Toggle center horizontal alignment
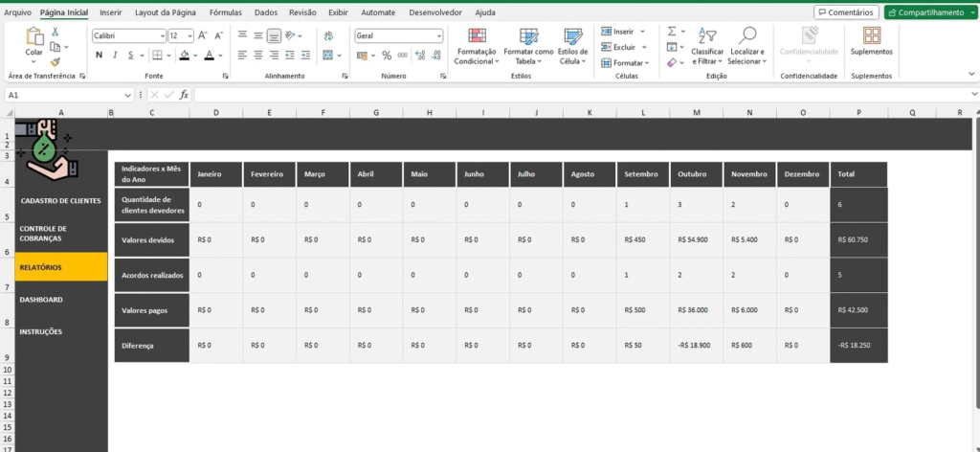 click(258, 56)
